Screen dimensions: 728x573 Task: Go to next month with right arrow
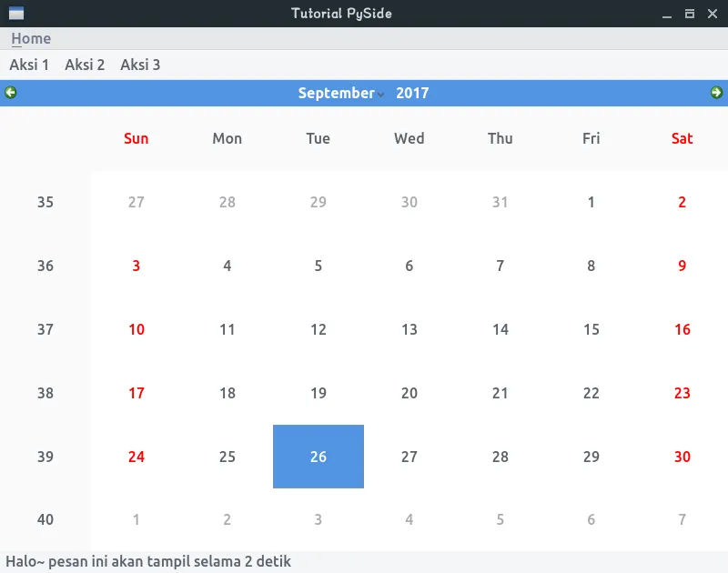716,93
